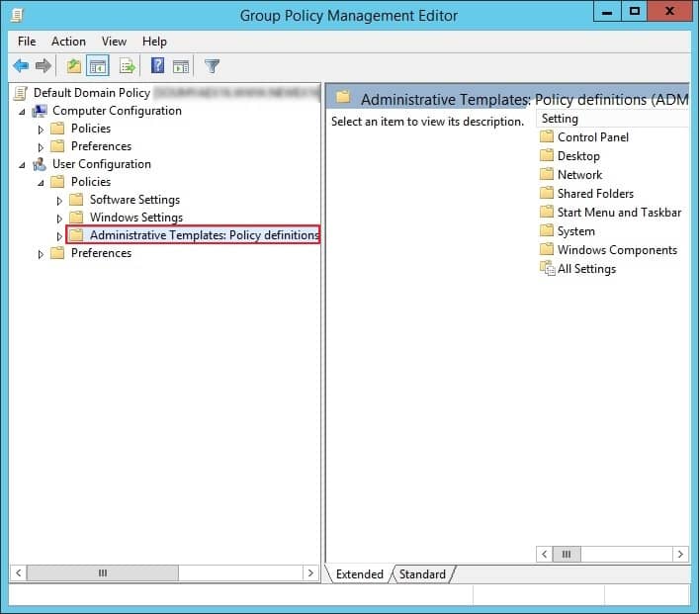Click the Desktop folder icon in list

pos(547,155)
